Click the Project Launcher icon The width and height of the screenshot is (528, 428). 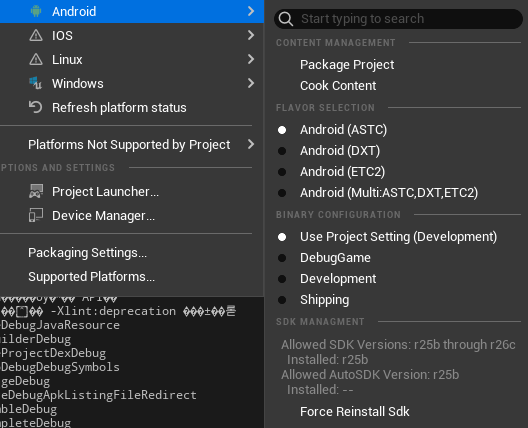point(36,191)
